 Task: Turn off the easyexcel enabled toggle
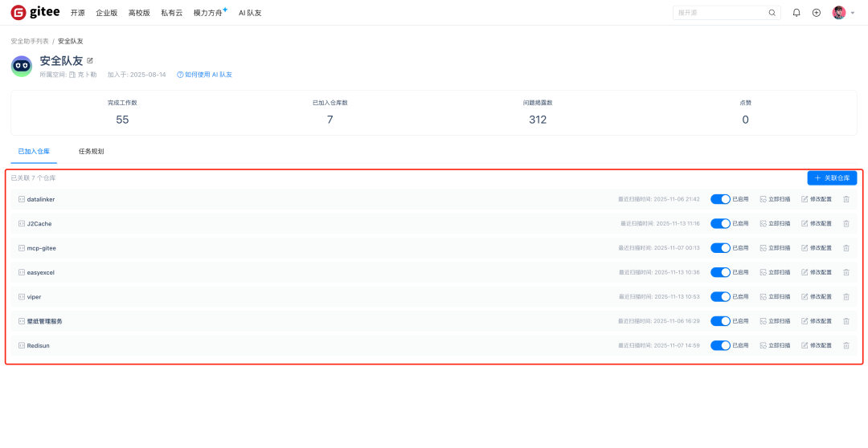[720, 272]
